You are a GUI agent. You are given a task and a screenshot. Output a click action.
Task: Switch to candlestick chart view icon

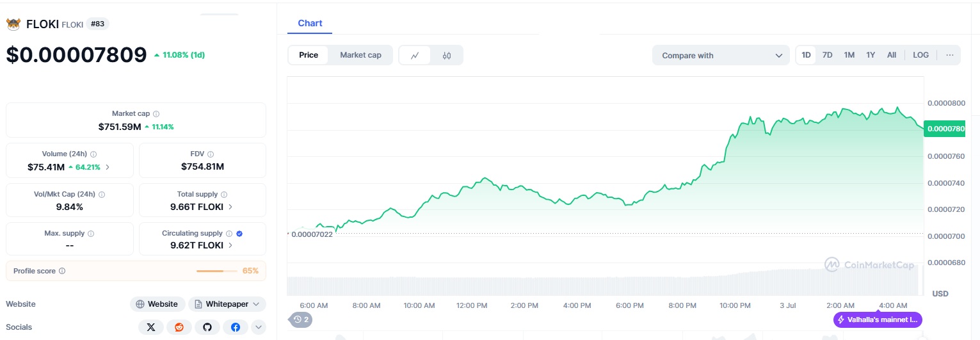[447, 56]
